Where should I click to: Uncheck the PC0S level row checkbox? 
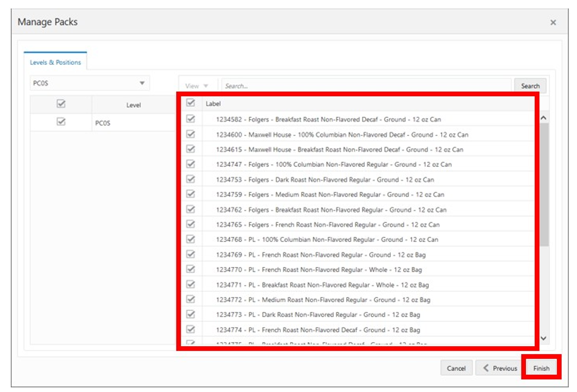pos(61,121)
